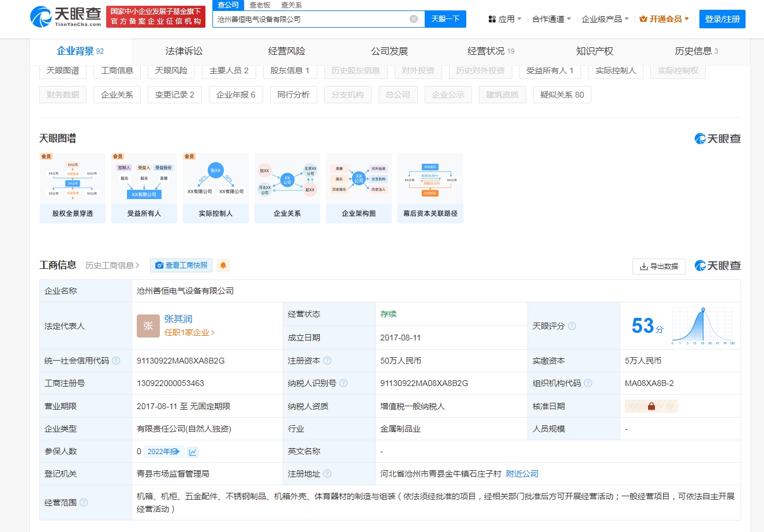Open the 经营状况 tab
Viewport: 764px width, 532px height.
pyautogui.click(x=491, y=51)
